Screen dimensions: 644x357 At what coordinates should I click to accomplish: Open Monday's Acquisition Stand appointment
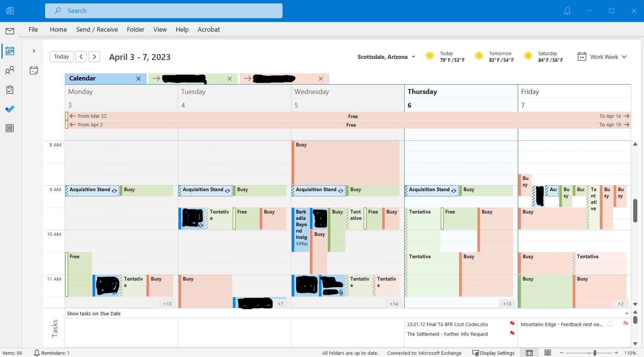coord(92,190)
